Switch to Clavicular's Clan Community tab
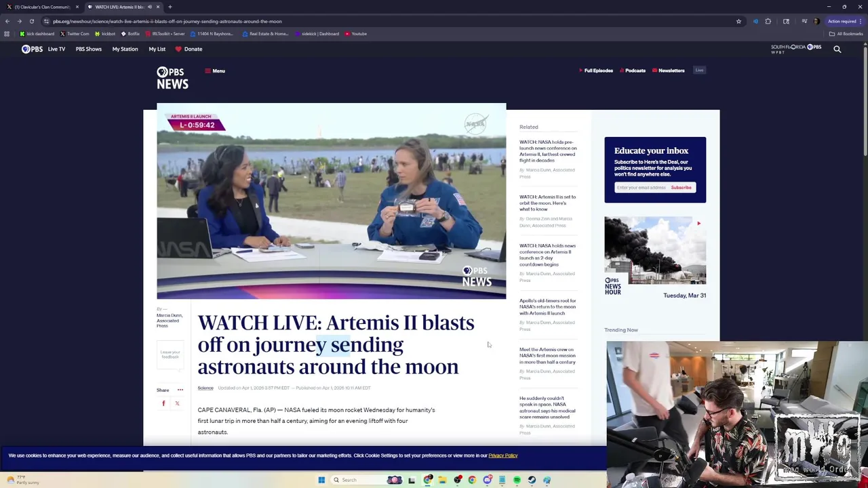Image resolution: width=868 pixels, height=488 pixels. click(x=42, y=7)
